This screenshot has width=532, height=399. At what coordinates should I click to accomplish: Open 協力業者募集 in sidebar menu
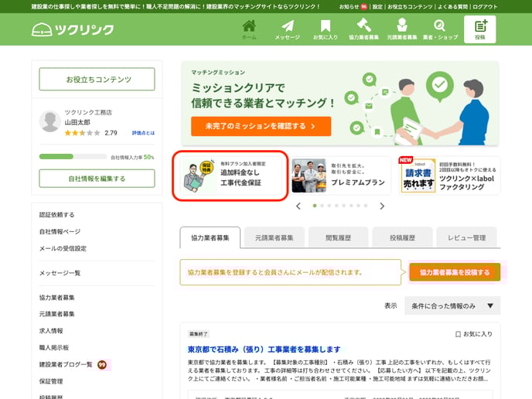click(56, 298)
